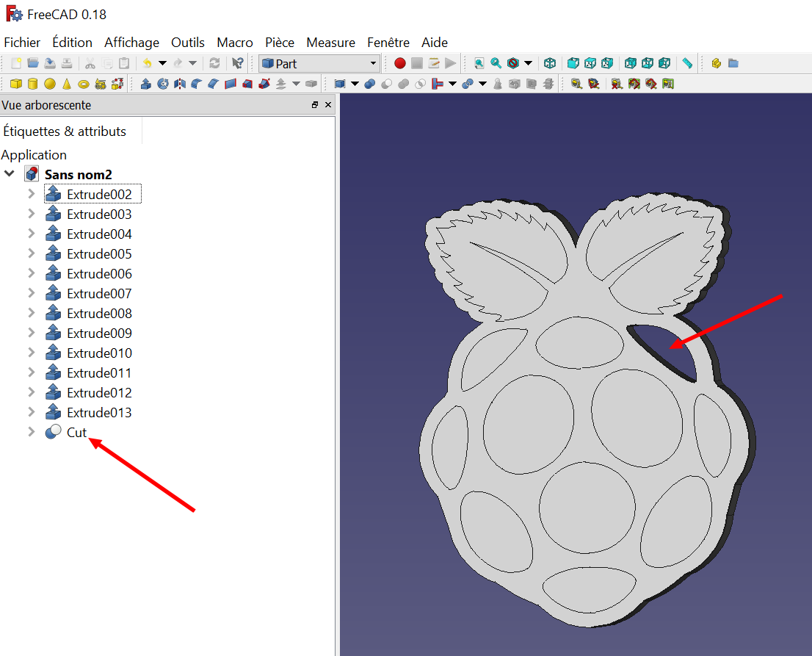Viewport: 812px width, 656px height.
Task: Click the Raspberry Pi logo 3D model
Action: (x=587, y=409)
